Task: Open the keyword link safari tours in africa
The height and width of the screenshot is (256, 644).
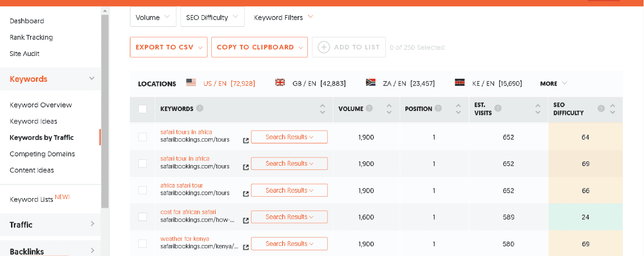Action: tap(186, 132)
